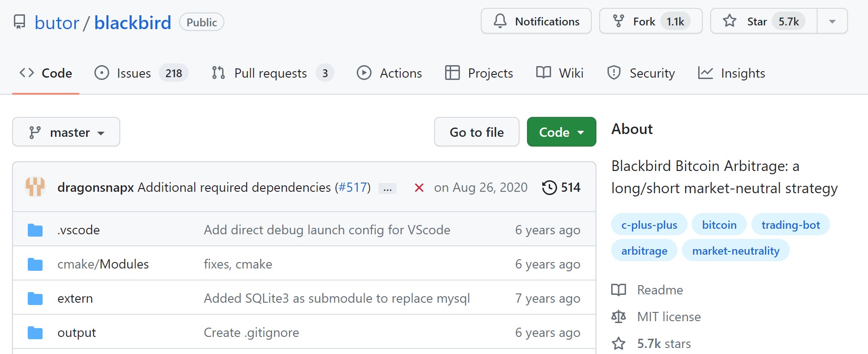The height and width of the screenshot is (354, 868).
Task: Click the Pull requests merge icon
Action: (x=218, y=73)
